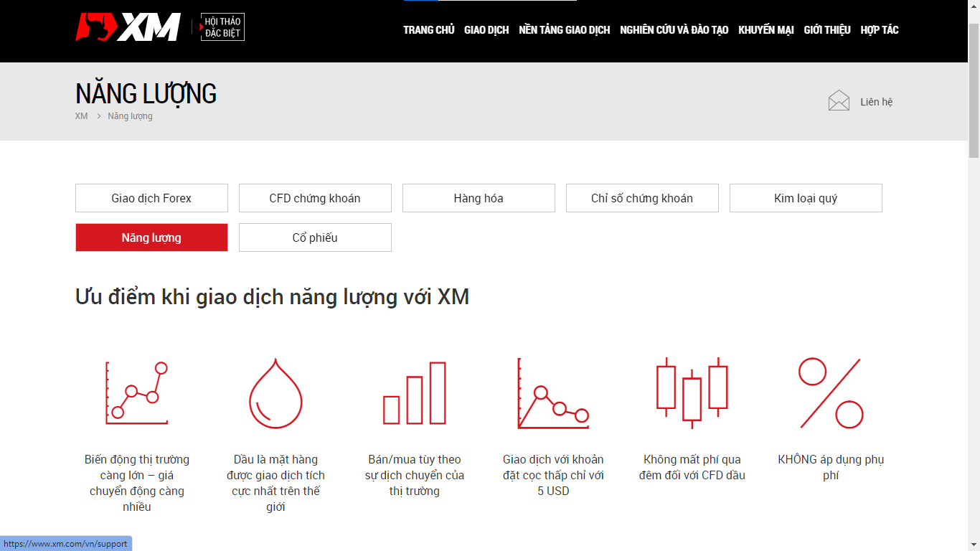Open the Nền Tảng Giao Dịch menu
Image resolution: width=980 pixels, height=551 pixels.
tap(565, 30)
